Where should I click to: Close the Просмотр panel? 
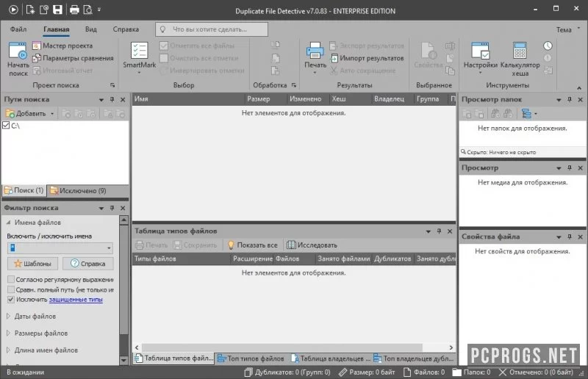tap(580, 168)
